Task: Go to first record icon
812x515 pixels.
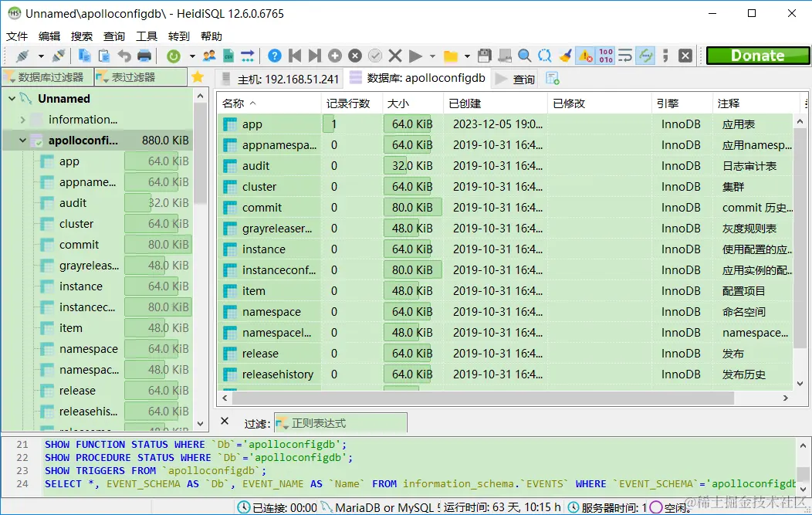Action: click(x=295, y=56)
